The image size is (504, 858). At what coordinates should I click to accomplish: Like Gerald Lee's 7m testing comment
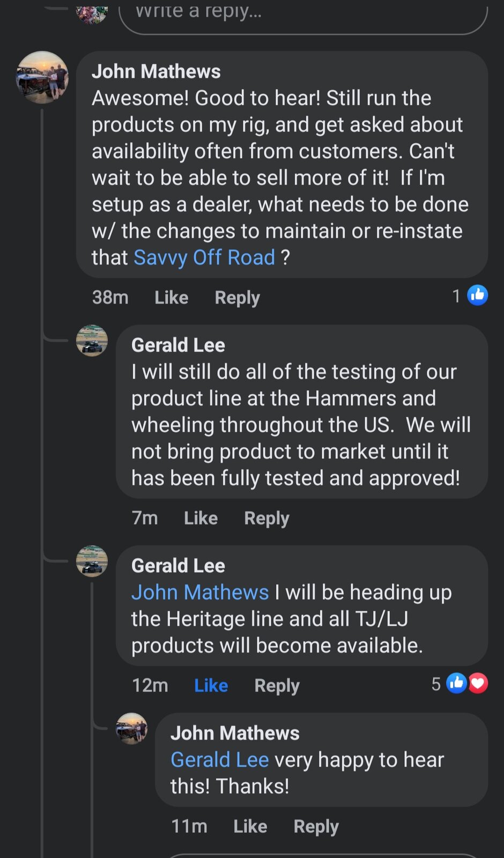pos(201,518)
